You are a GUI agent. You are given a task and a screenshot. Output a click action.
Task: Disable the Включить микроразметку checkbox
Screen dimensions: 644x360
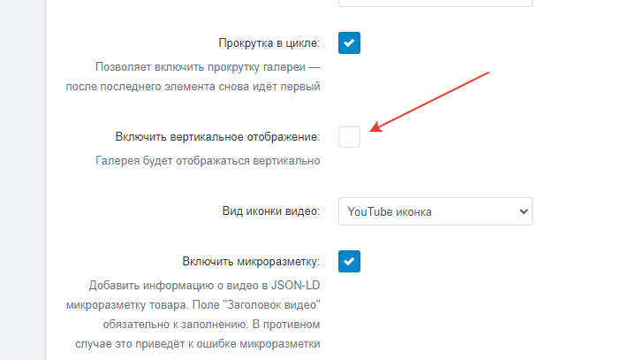tap(349, 261)
